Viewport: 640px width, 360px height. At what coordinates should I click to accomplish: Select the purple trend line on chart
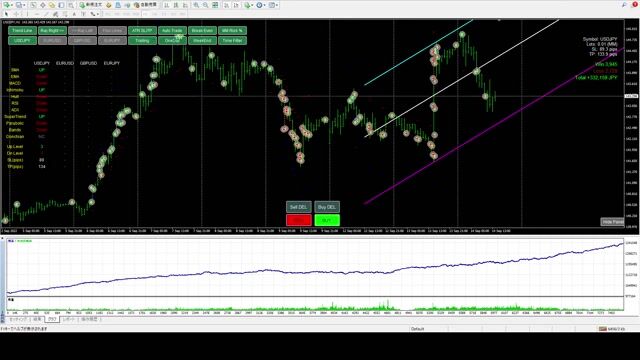click(x=494, y=125)
